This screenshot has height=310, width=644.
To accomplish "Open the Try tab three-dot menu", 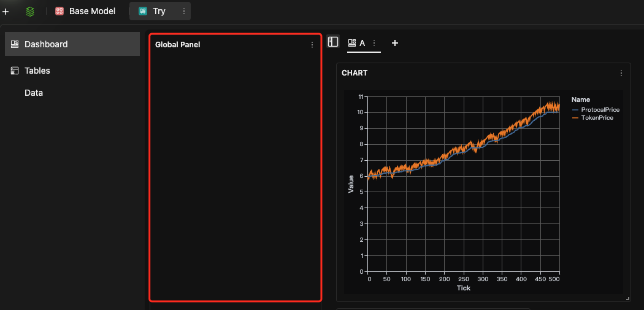I will pos(184,11).
